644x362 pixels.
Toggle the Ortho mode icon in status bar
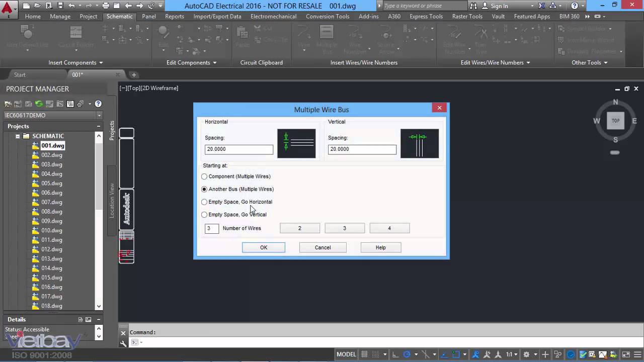coord(396,354)
